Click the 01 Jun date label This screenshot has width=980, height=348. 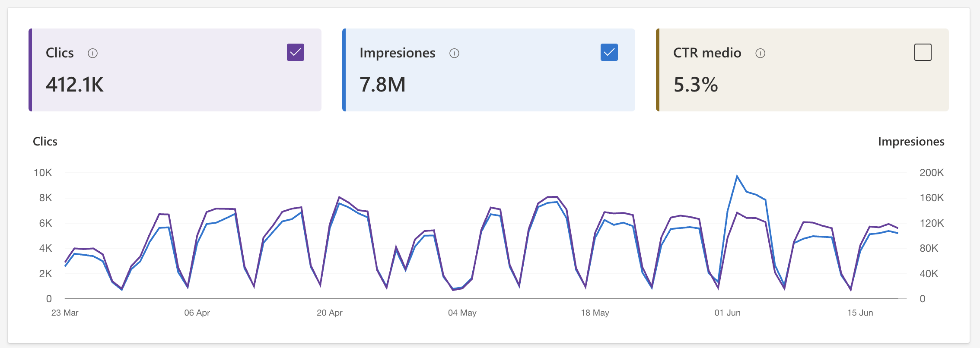point(728,313)
